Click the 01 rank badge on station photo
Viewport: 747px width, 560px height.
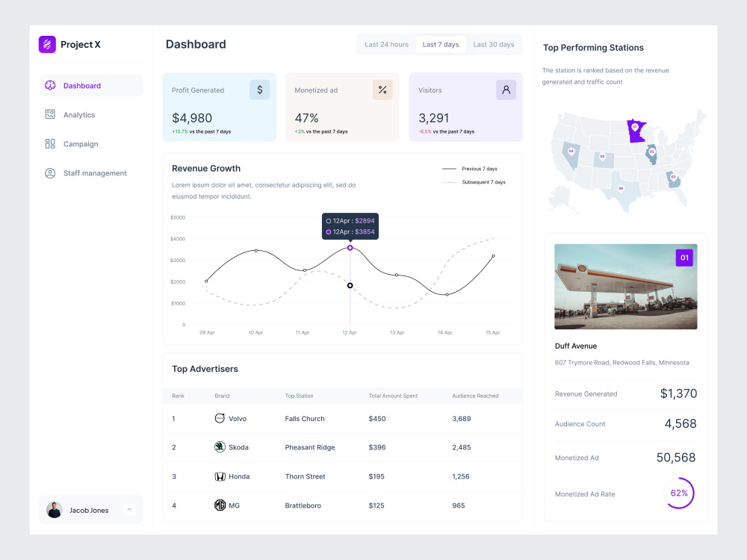coord(684,258)
